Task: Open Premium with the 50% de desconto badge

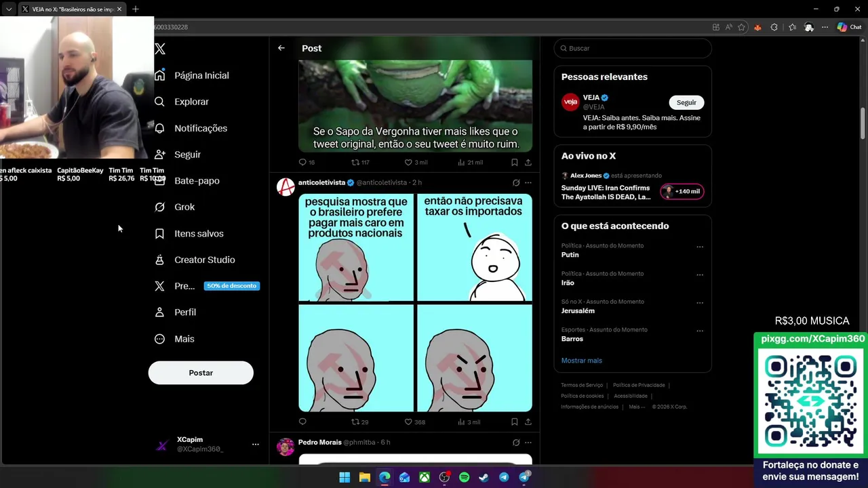Action: click(207, 286)
